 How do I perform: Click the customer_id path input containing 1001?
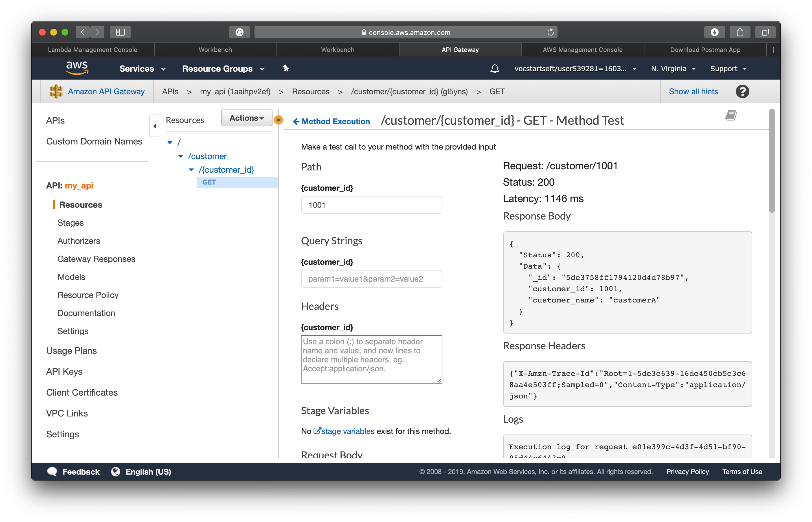[371, 205]
